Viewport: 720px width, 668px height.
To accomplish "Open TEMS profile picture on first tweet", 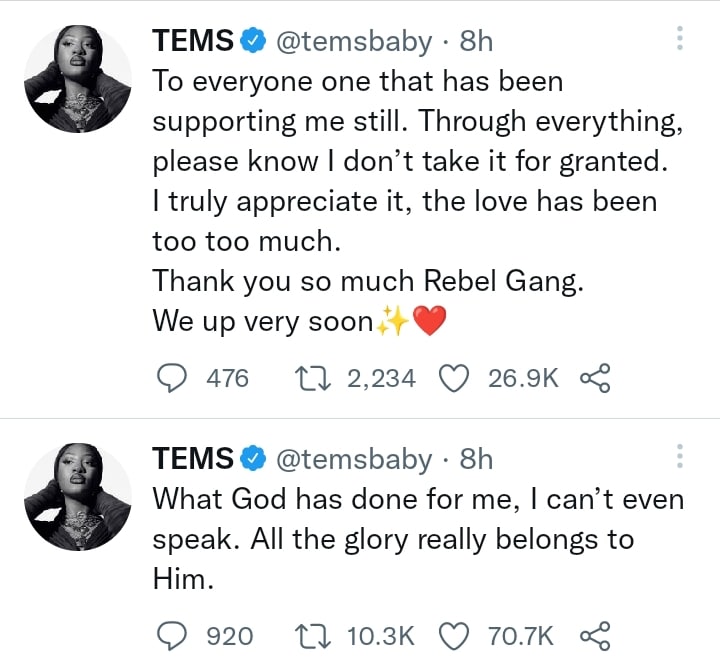I will 78,79.
